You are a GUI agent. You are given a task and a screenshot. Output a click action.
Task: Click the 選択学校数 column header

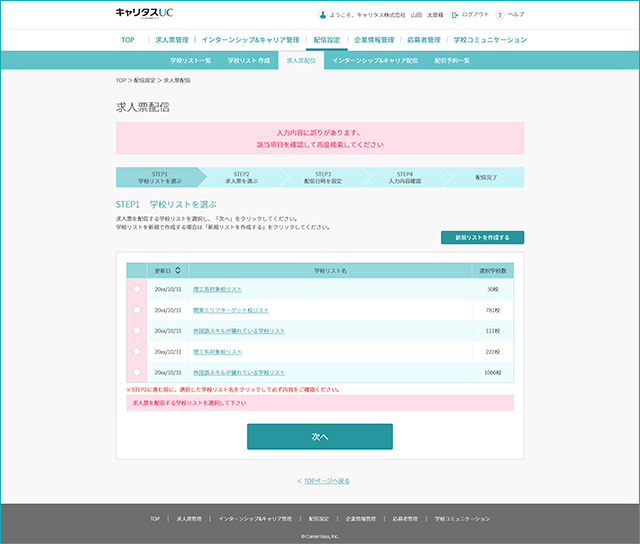493,271
